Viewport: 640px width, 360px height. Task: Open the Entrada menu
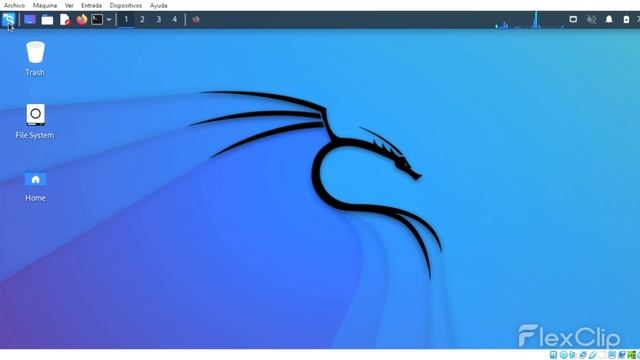(91, 5)
